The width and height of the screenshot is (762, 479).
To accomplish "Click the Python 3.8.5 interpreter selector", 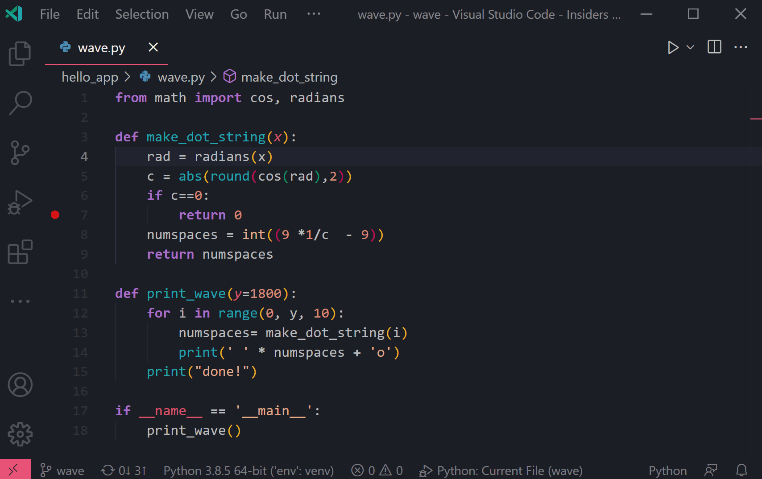I will (248, 470).
